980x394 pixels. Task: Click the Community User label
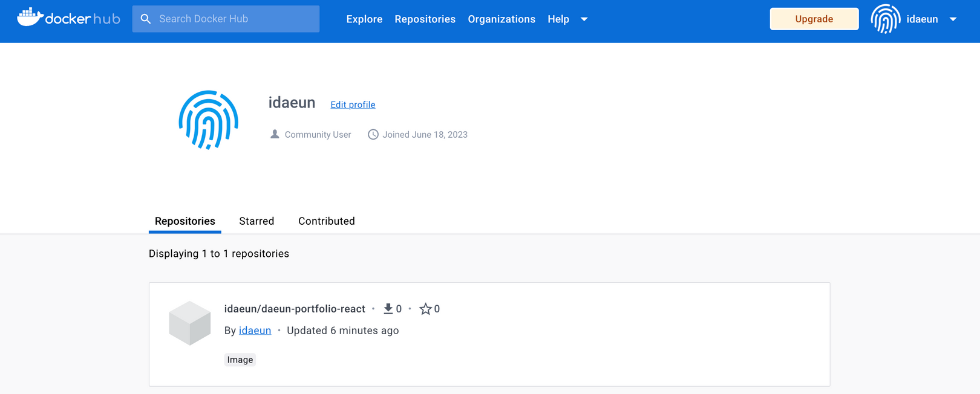(x=318, y=135)
